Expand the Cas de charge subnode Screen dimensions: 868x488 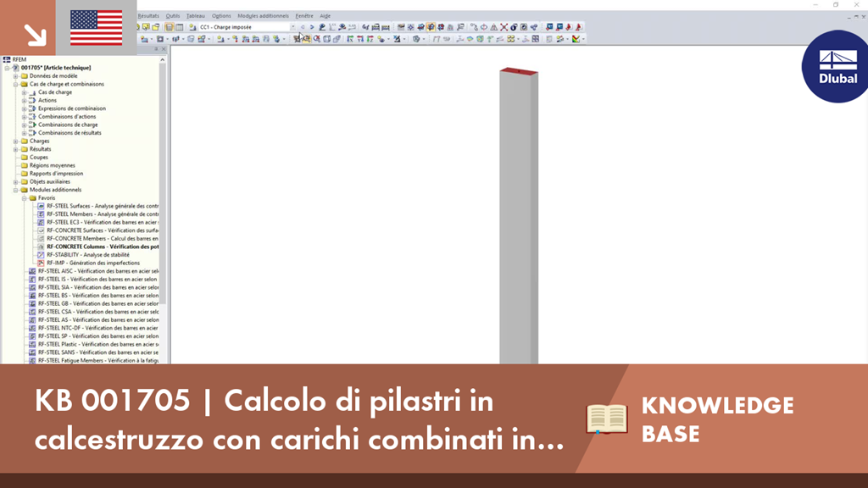pos(25,92)
